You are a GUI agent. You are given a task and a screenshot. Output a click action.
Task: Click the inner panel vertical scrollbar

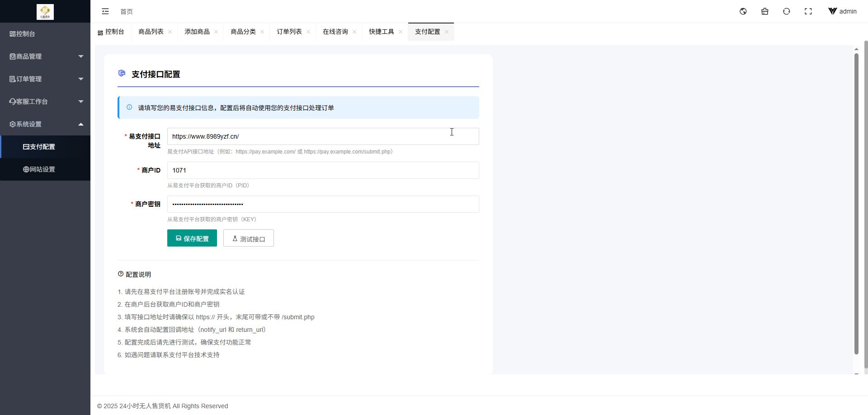point(856,204)
